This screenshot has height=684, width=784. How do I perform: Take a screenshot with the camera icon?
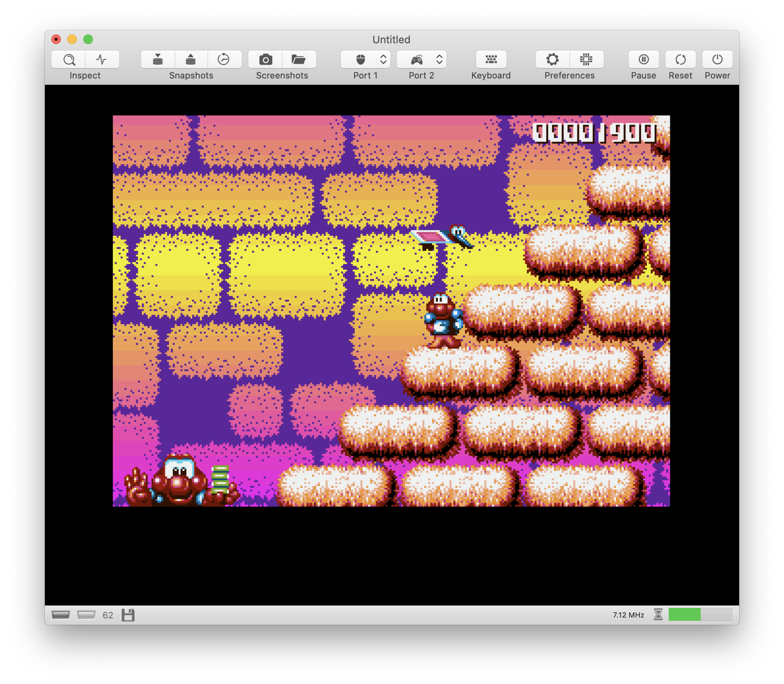pos(265,60)
